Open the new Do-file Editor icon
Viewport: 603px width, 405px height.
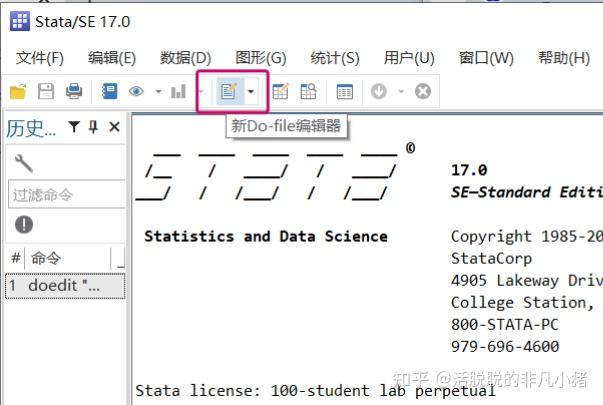230,91
